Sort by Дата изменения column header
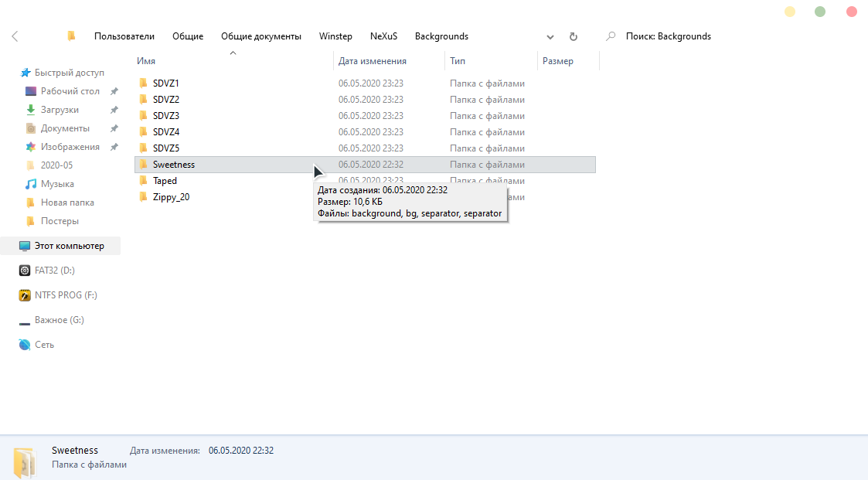Screen dimensions: 868x480 click(372, 61)
